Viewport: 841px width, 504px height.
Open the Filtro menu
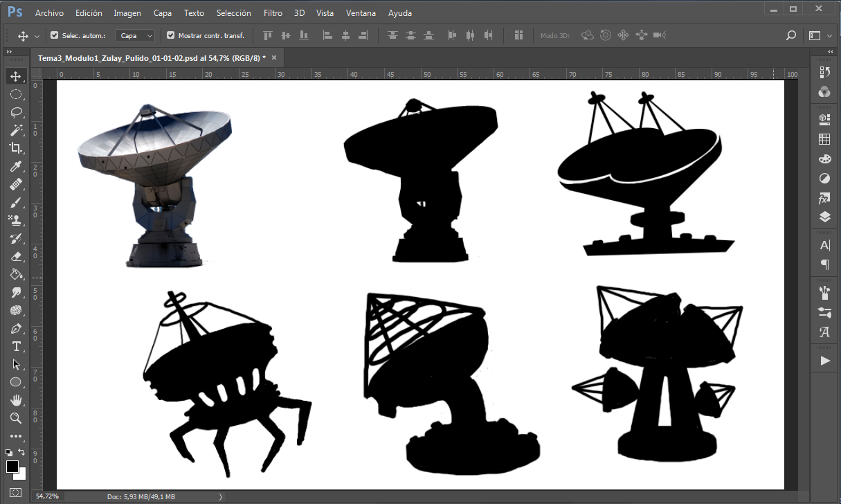(273, 12)
